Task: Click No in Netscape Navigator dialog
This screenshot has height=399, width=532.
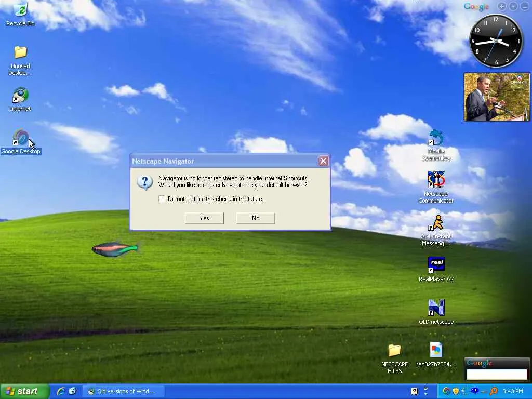Action: coord(256,218)
